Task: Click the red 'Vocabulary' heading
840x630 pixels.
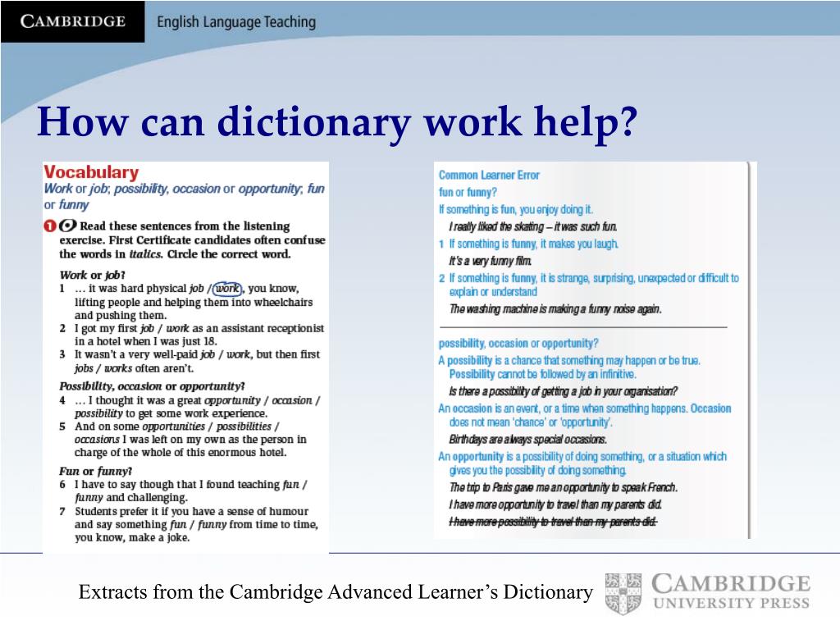Action: 92,172
